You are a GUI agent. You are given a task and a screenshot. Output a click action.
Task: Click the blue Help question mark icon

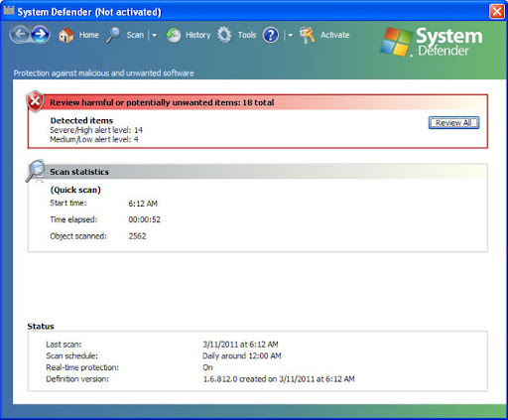271,35
